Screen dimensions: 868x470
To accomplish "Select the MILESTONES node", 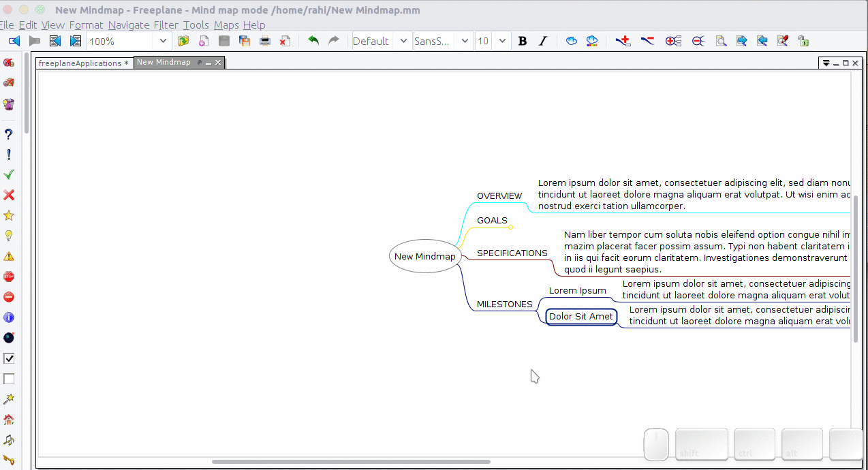I will [x=505, y=304].
